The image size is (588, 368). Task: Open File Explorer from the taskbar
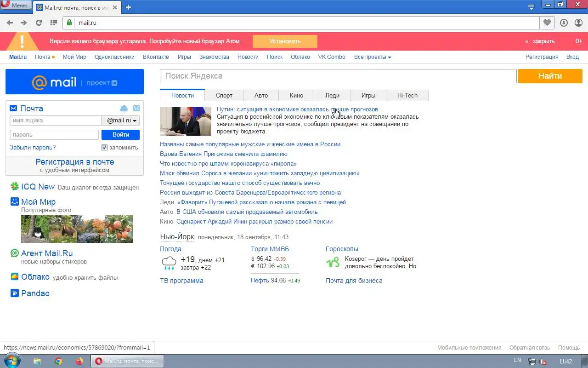[38, 361]
